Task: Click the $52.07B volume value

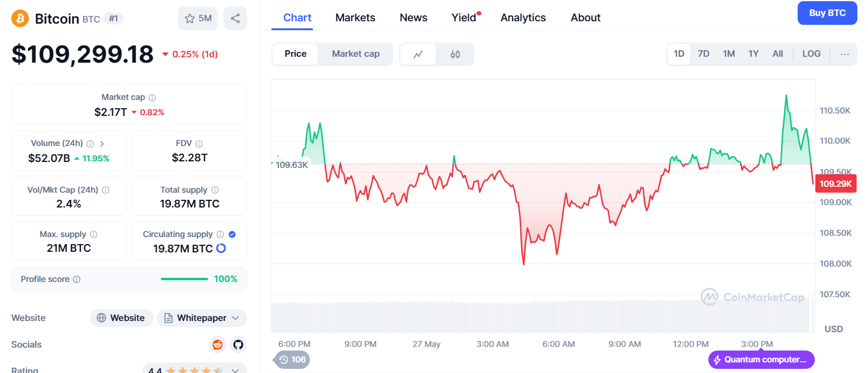Action: [x=49, y=158]
